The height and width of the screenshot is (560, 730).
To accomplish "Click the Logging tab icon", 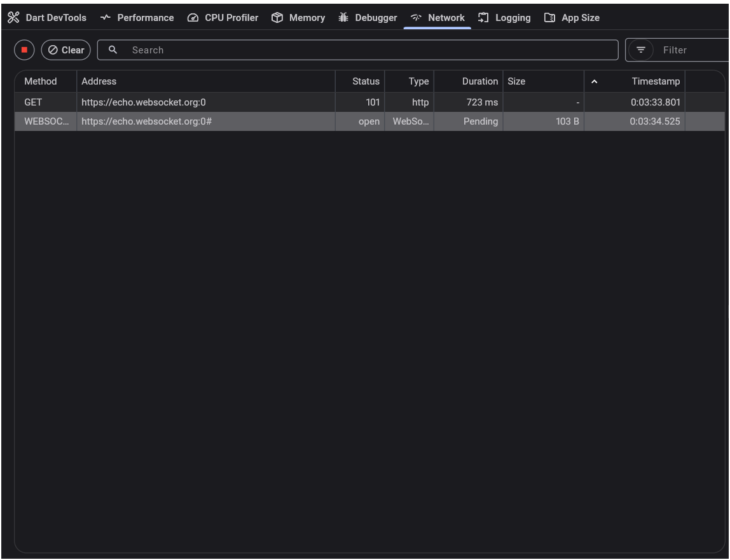I will (483, 18).
